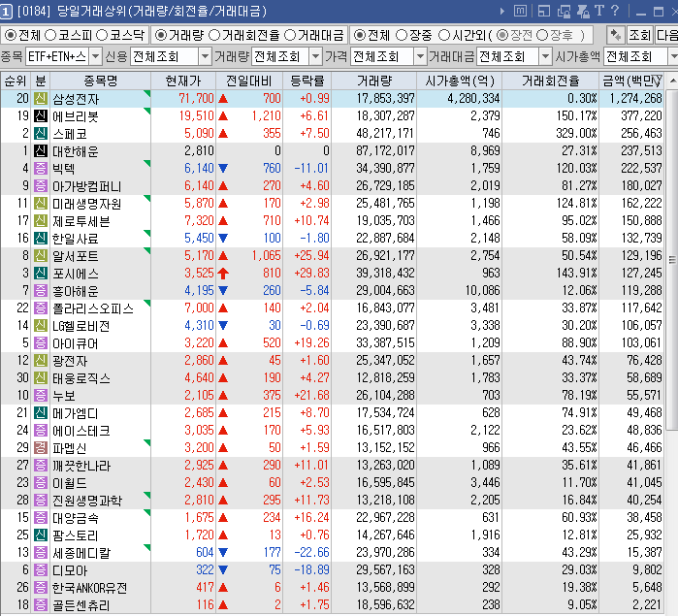Open the 신용 전체조회 dropdown

(205, 56)
